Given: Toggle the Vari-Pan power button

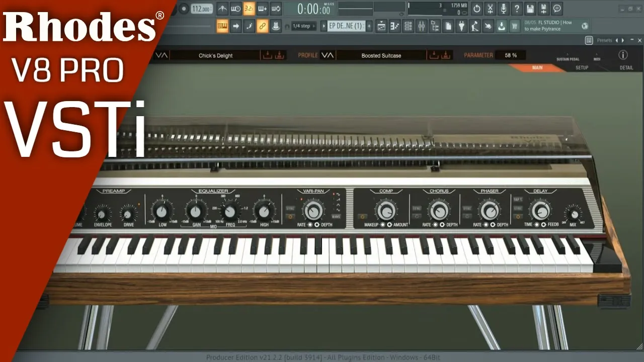Looking at the screenshot, I should (x=290, y=217).
